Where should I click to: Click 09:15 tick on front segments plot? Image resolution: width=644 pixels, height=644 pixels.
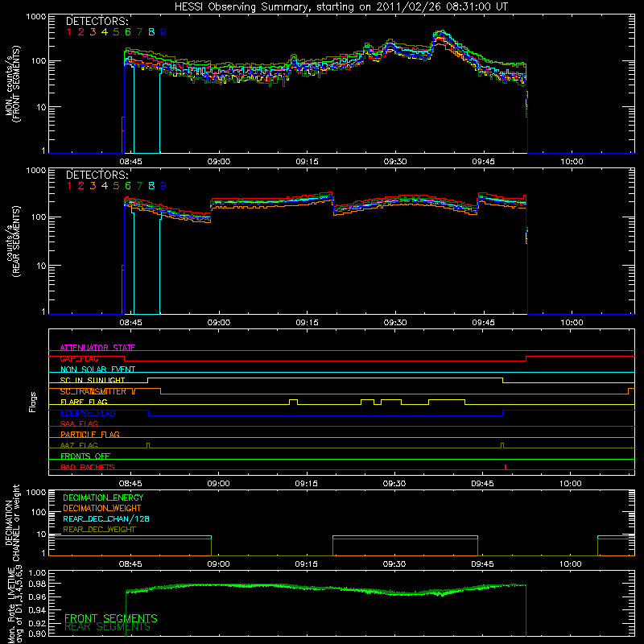pos(307,162)
